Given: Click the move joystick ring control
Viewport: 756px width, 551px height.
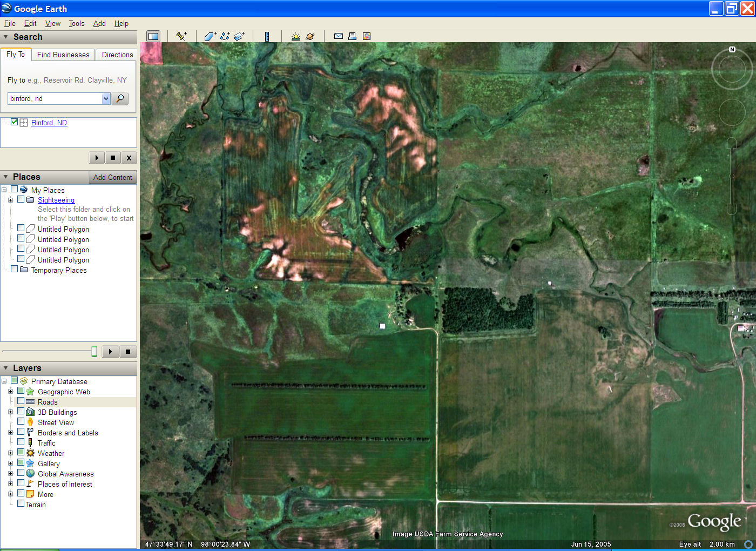Looking at the screenshot, I should (x=732, y=112).
